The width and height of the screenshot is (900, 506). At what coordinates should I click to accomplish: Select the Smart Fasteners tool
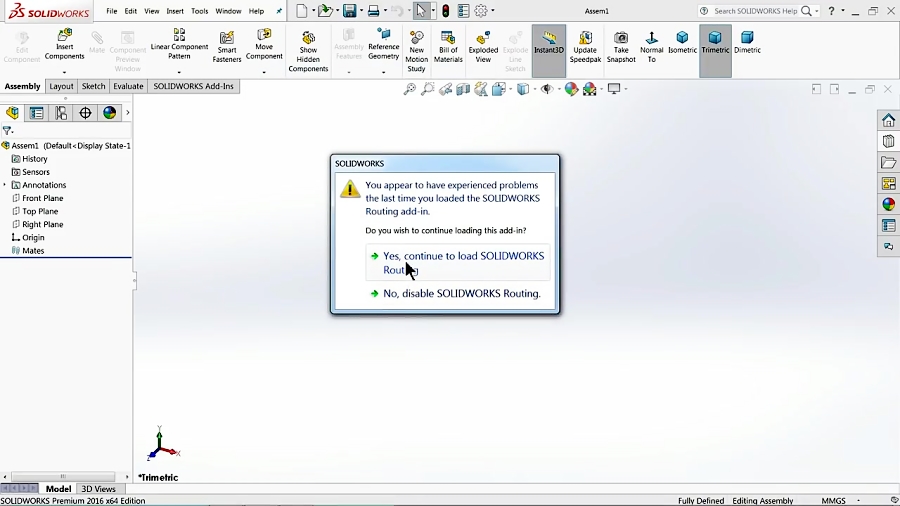227,46
